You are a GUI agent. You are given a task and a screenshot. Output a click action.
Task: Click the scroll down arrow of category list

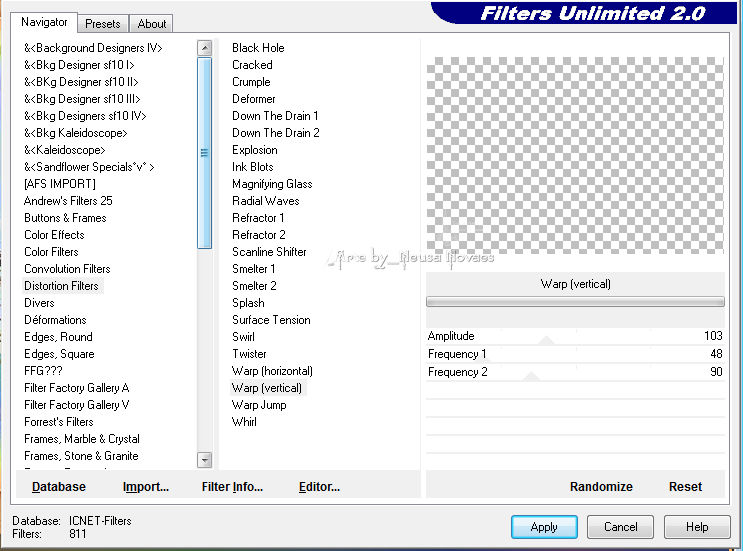point(204,460)
